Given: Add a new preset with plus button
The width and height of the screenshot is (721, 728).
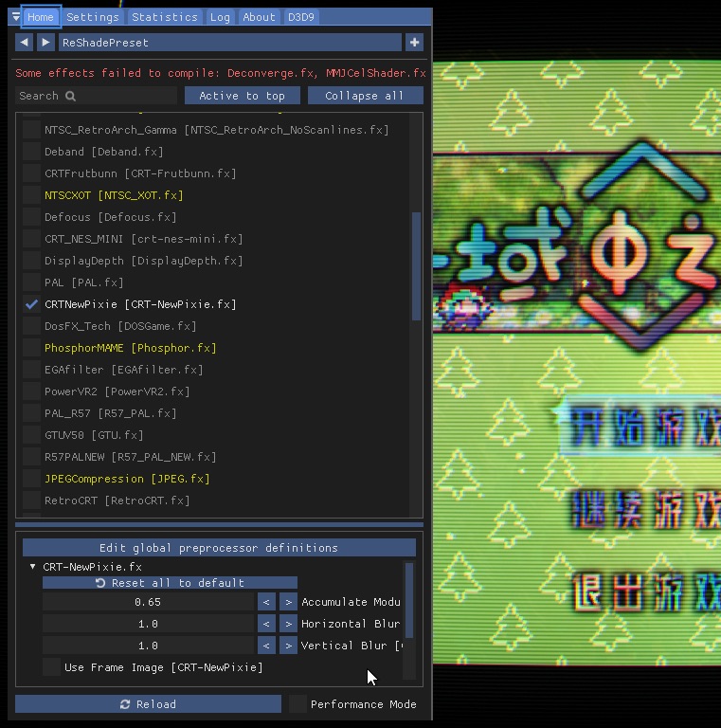Looking at the screenshot, I should click(x=414, y=43).
